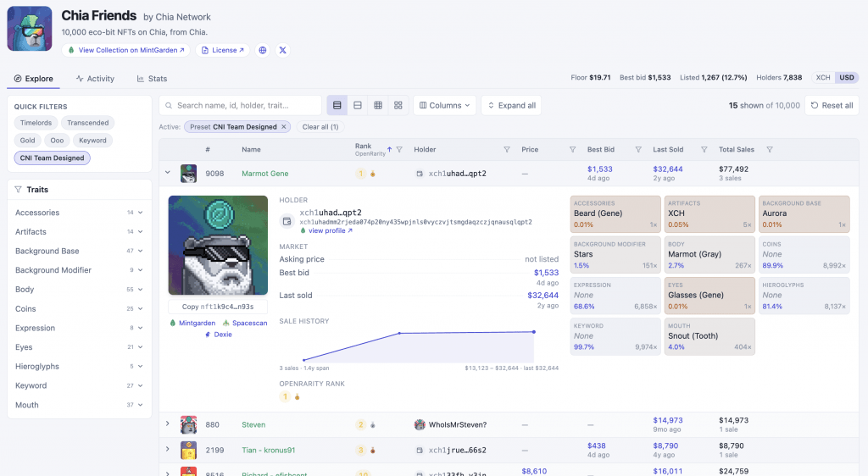Switch currency to XCH
The width and height of the screenshot is (868, 476).
click(822, 77)
